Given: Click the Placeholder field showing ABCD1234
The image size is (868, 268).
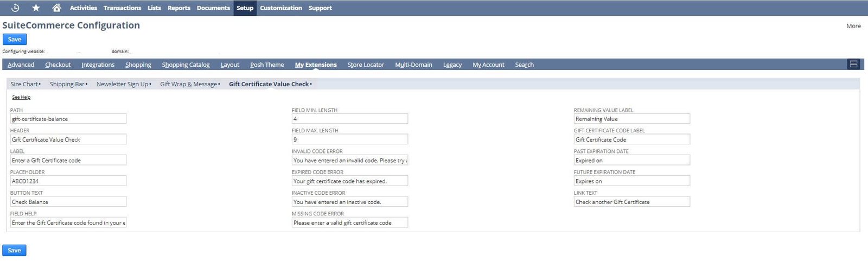Looking at the screenshot, I should 68,181.
